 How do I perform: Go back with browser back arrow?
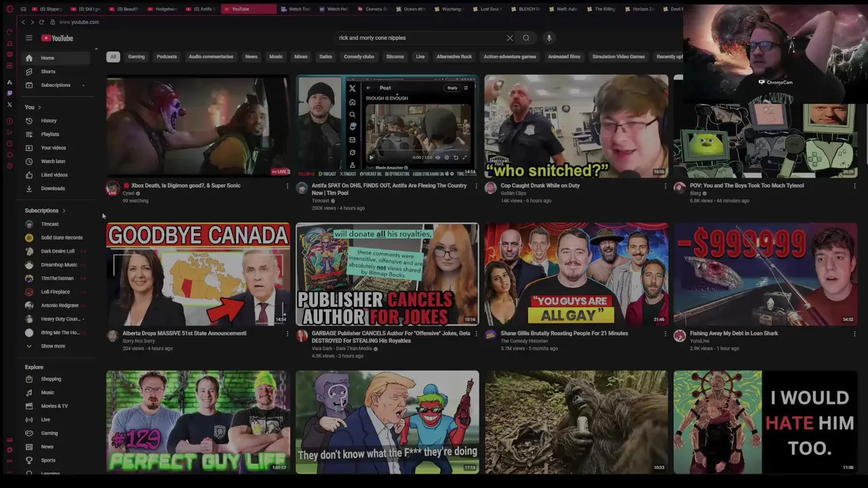click(23, 22)
